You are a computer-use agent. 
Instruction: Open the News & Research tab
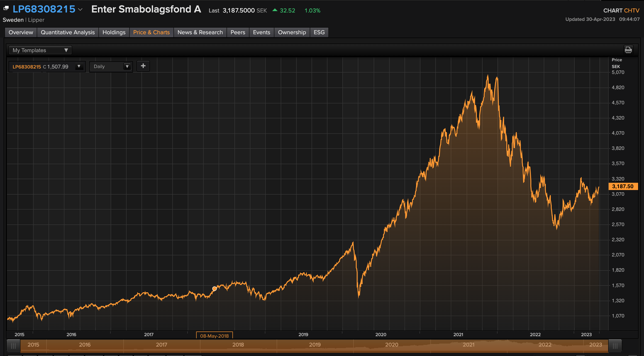point(200,32)
